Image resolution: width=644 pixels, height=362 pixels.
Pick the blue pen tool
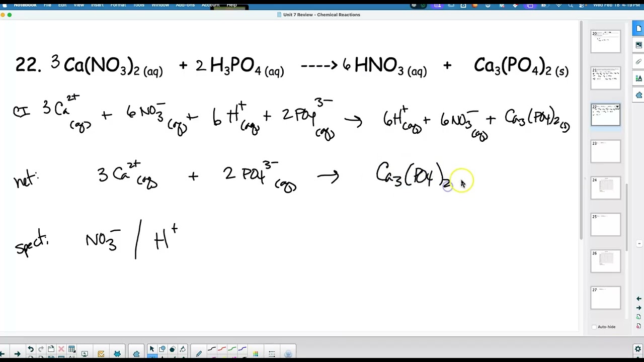click(x=243, y=349)
